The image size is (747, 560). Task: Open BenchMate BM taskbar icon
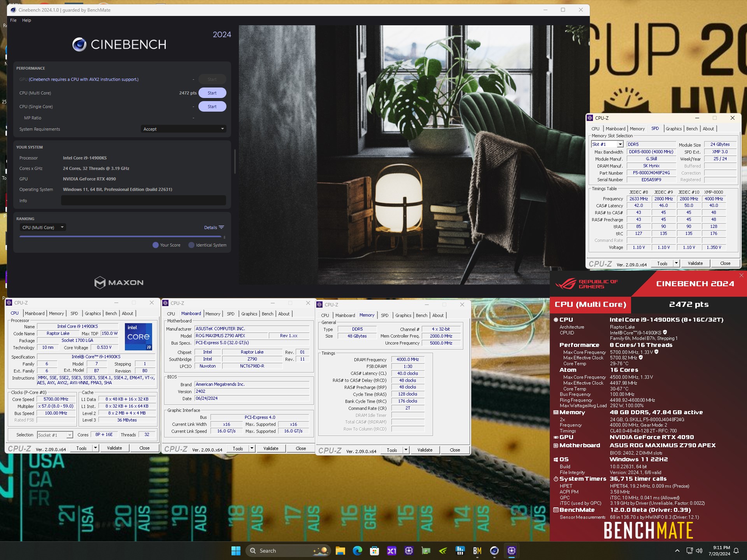[x=477, y=551]
